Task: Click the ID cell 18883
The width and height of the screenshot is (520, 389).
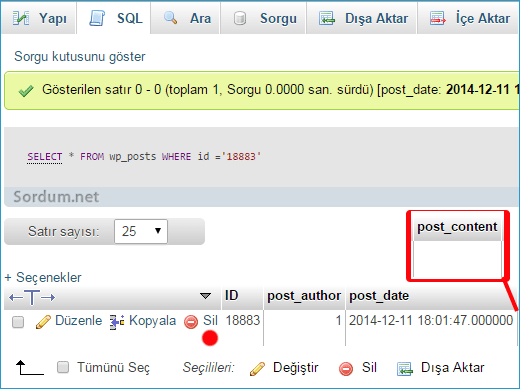Action: tap(243, 320)
